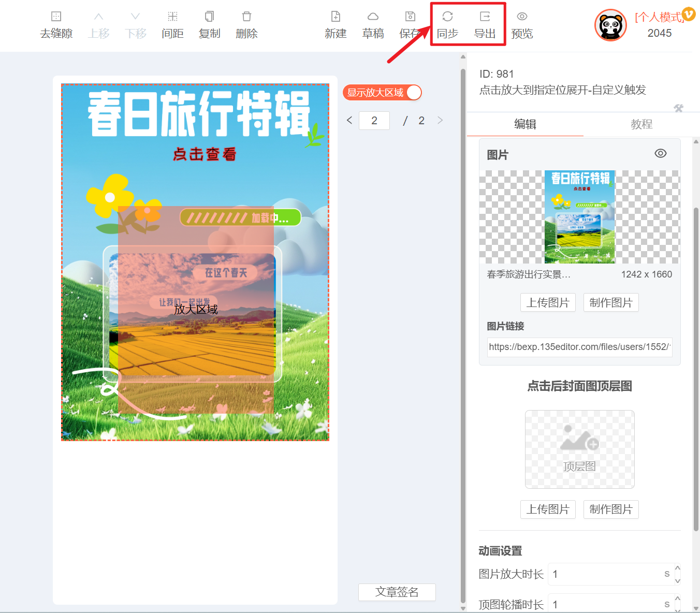Click the 点击查看 text on the poster
Image resolution: width=700 pixels, height=613 pixels.
(x=205, y=154)
